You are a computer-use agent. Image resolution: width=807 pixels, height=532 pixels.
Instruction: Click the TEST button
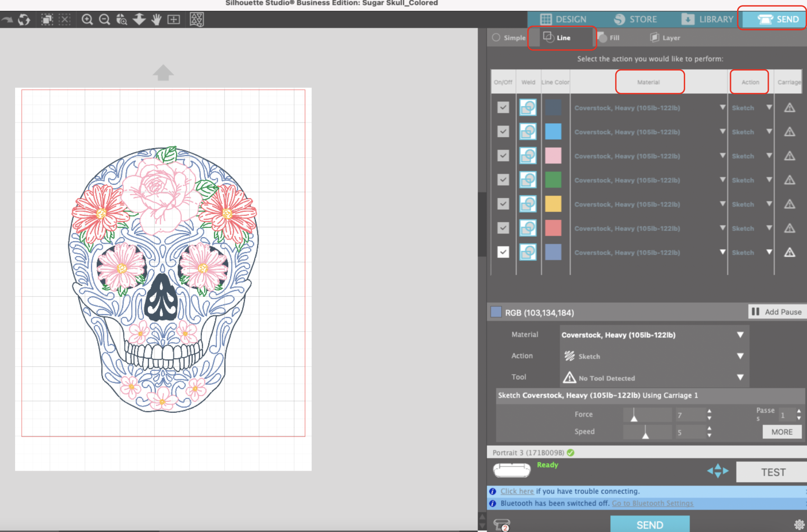click(773, 472)
